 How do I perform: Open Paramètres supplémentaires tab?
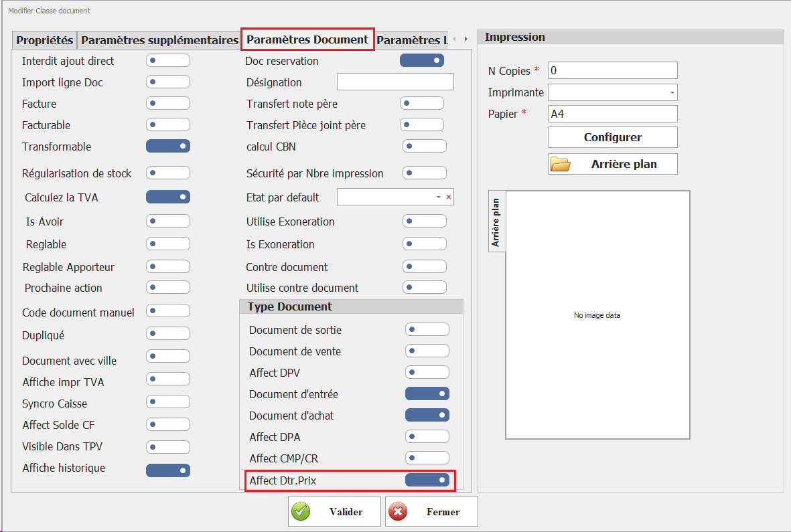tap(159, 40)
